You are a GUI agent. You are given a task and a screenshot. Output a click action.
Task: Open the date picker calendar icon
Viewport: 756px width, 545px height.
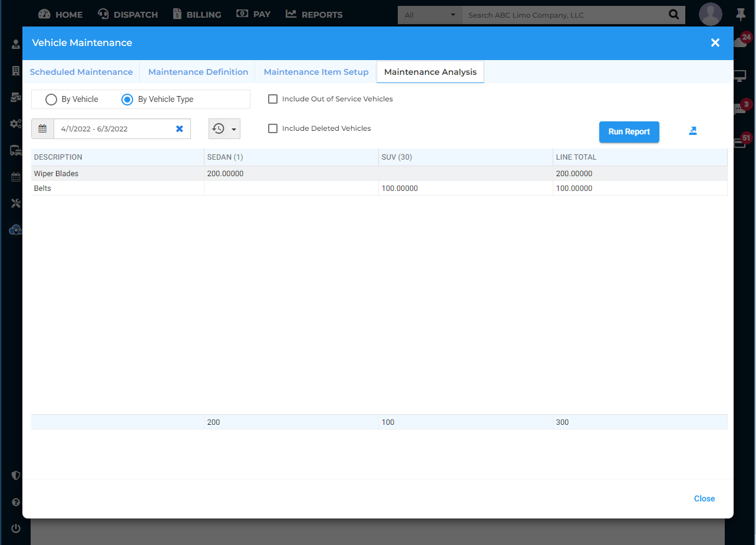42,128
